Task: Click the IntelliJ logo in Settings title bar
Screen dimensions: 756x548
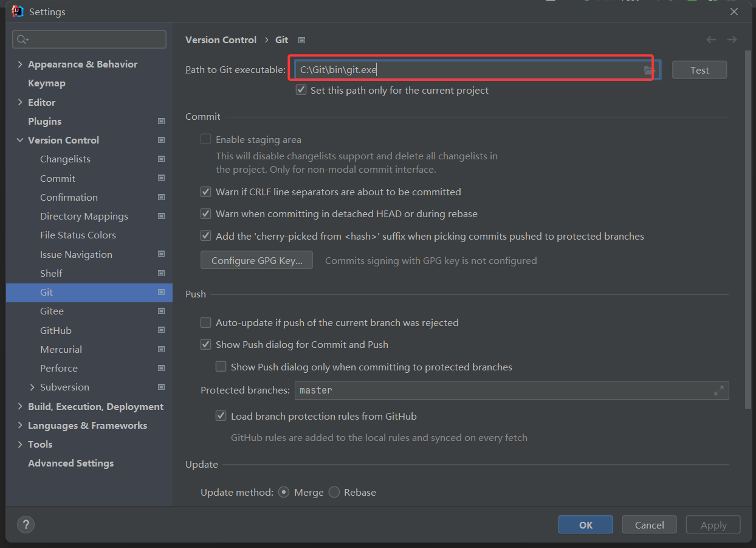Action: click(x=18, y=12)
